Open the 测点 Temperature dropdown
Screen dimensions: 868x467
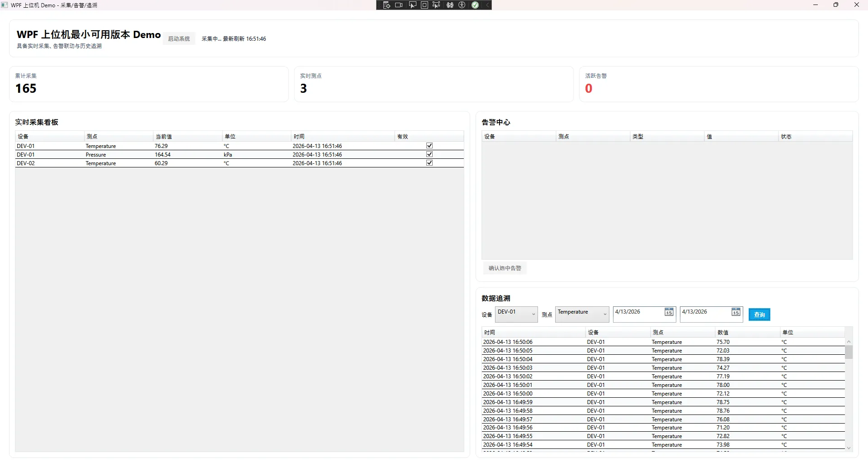pyautogui.click(x=582, y=315)
